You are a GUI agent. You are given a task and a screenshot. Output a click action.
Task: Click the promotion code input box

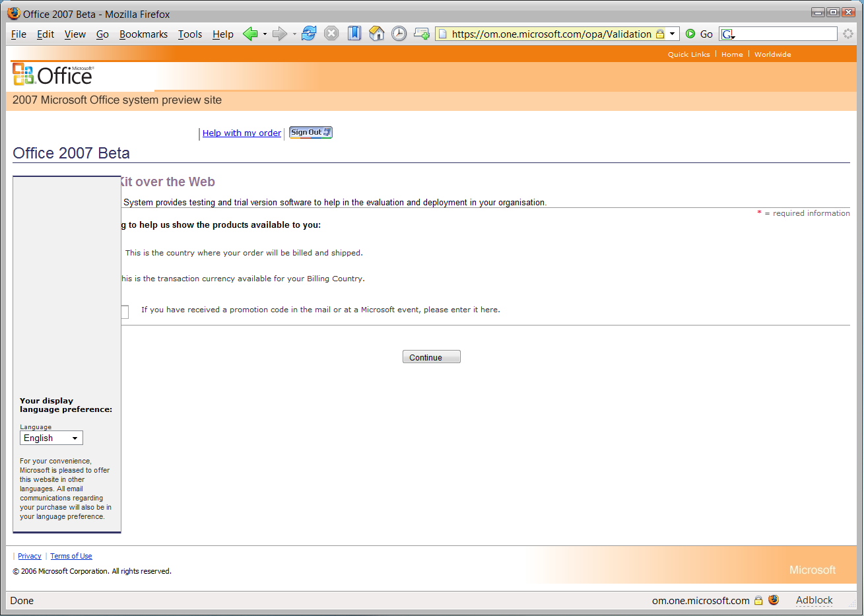pos(125,312)
